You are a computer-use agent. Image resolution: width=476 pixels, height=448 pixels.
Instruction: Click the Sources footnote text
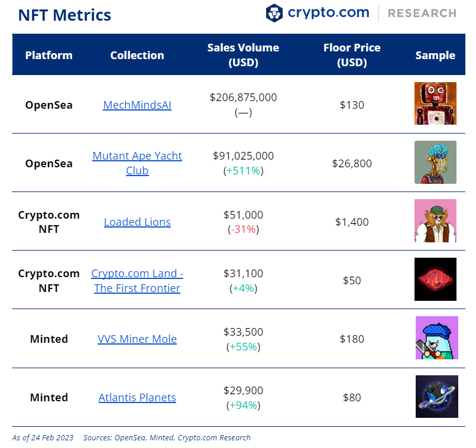pos(167,438)
